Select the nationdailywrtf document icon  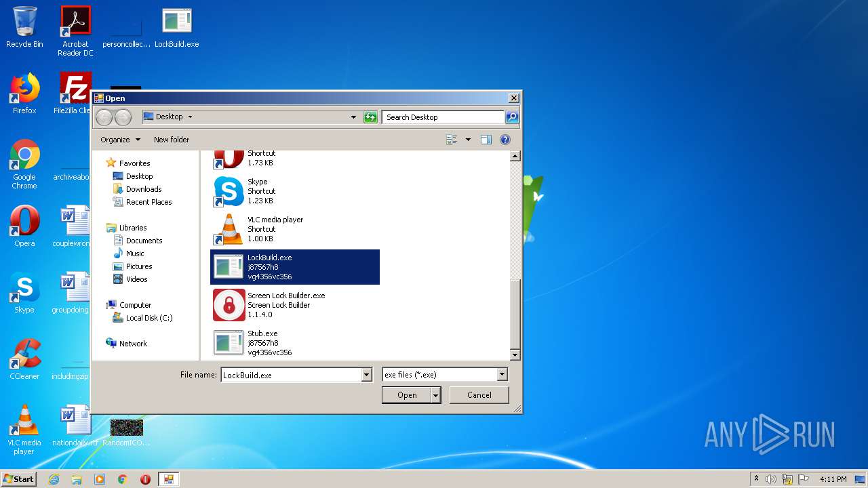coord(75,426)
